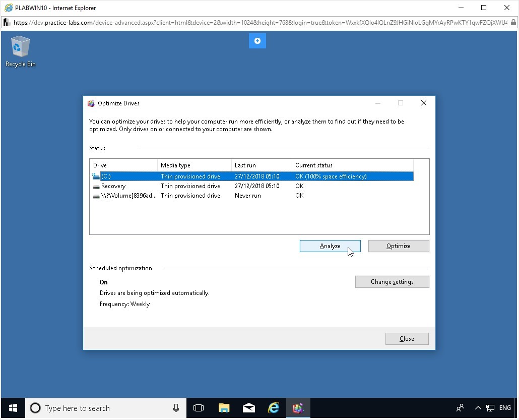Click the Recovery row's OK status
The image size is (519, 420).
tap(299, 186)
